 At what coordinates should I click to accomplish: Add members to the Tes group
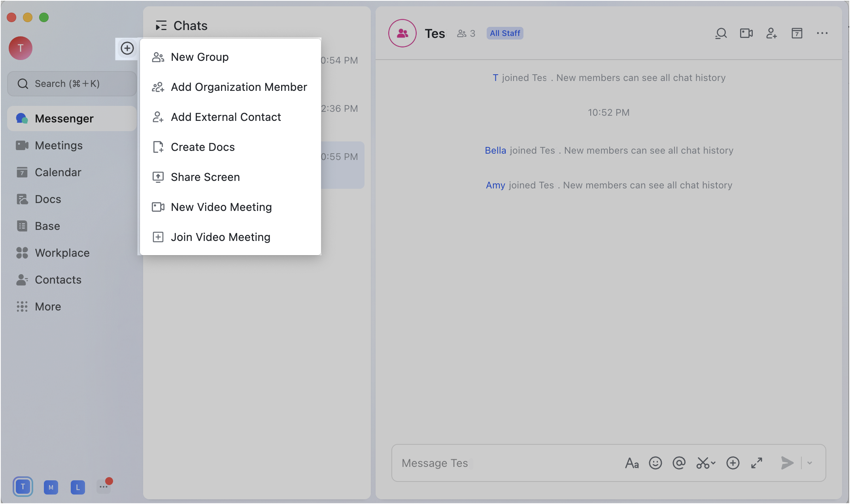771,34
